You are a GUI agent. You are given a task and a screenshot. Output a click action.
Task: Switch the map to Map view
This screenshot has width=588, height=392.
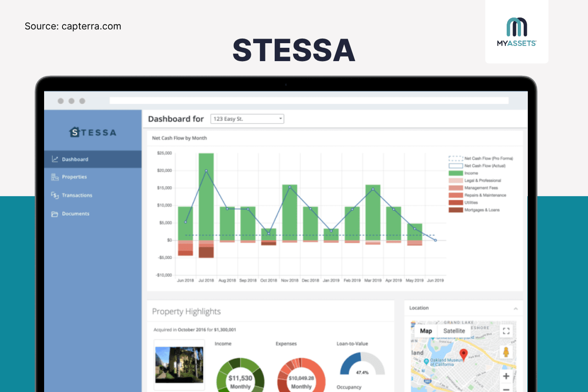coord(426,331)
